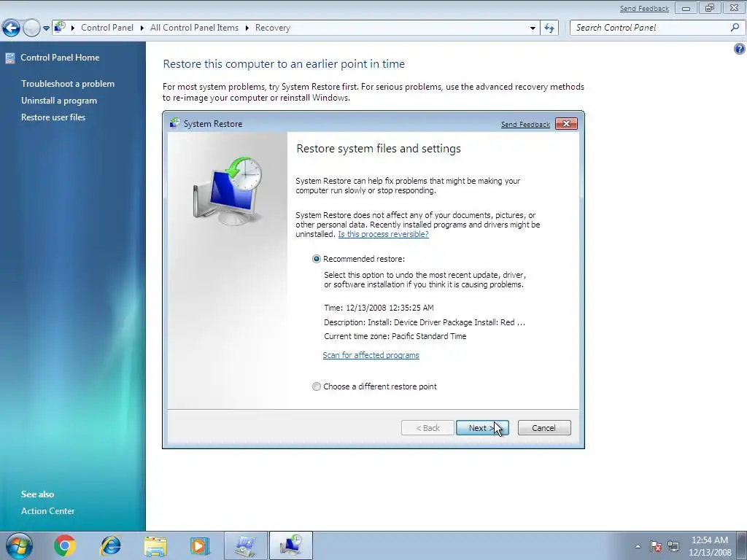This screenshot has height=560, width=747.
Task: Click the Next button
Action: point(482,428)
